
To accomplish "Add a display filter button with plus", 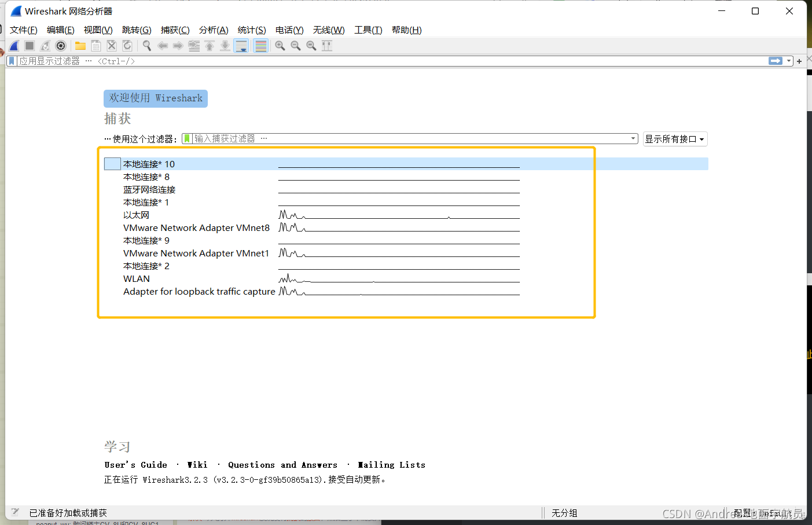I will pyautogui.click(x=799, y=61).
